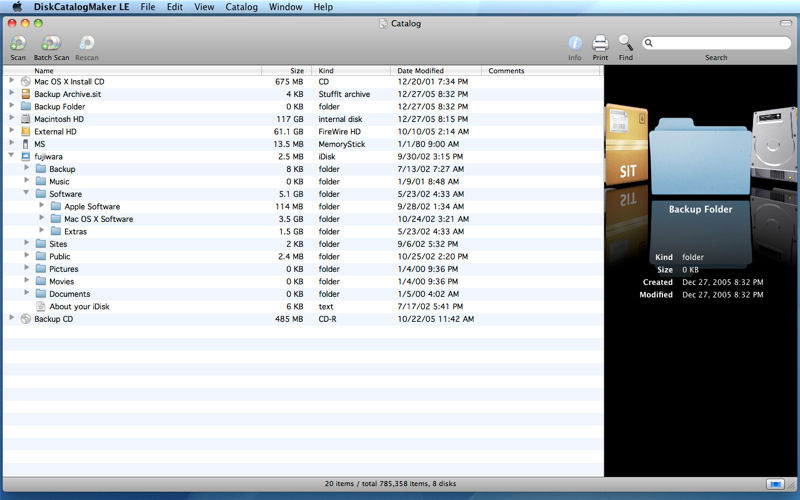The image size is (800, 500).
Task: Open the Edit menu
Action: click(174, 7)
